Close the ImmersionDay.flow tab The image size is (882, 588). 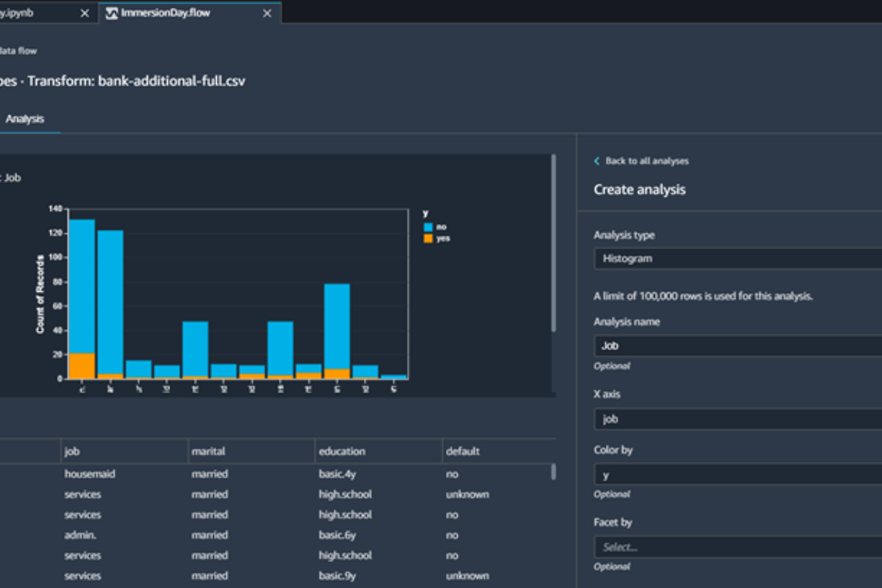pyautogui.click(x=267, y=13)
